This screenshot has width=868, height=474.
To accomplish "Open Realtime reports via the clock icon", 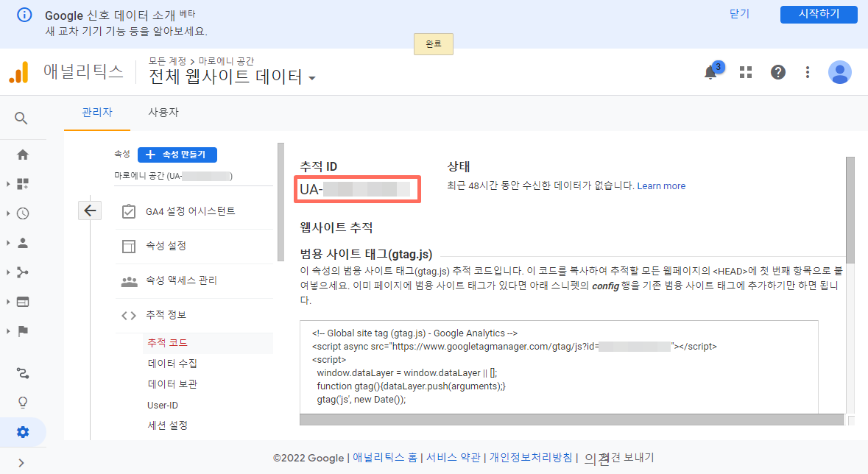I will (22, 213).
